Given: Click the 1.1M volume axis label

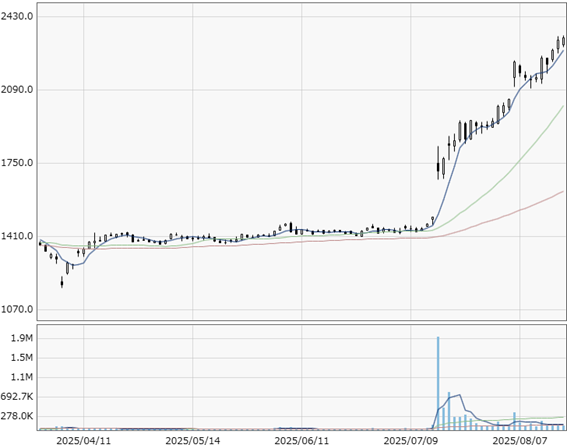Looking at the screenshot, I should coord(22,377).
